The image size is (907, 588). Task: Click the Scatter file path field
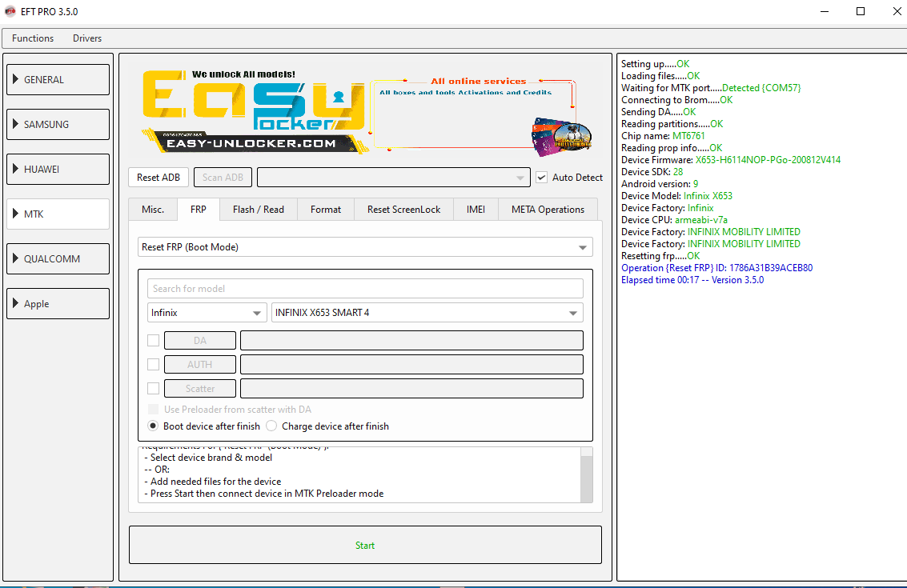(411, 389)
